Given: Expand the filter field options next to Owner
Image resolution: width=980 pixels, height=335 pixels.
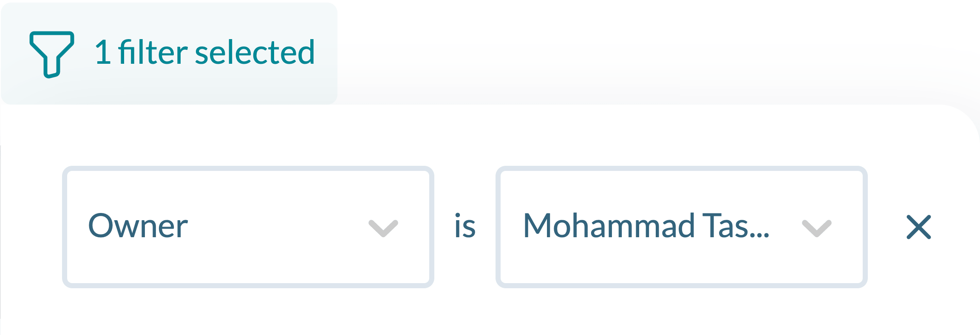Looking at the screenshot, I should click(383, 228).
